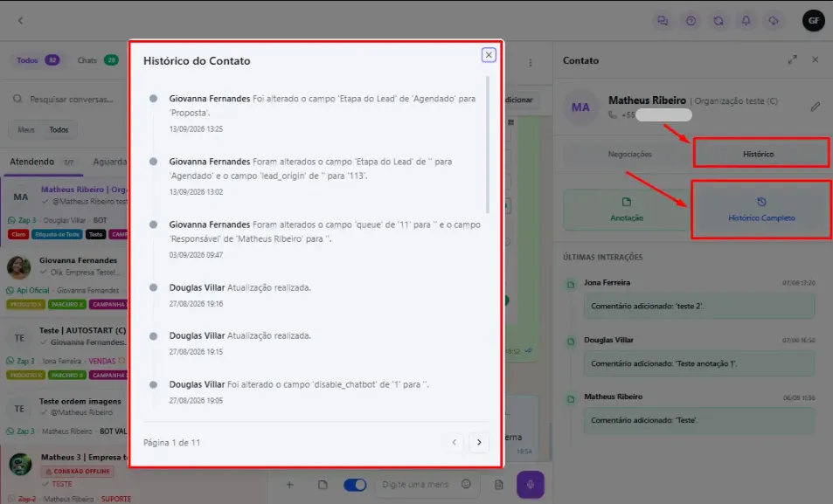This screenshot has height=504, width=833.
Task: Open the Histórico tab in the Contato panel
Action: tap(760, 154)
